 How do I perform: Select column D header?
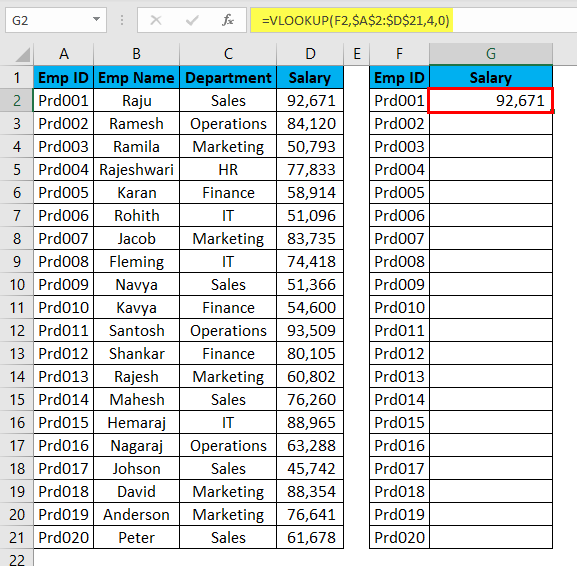tap(310, 54)
